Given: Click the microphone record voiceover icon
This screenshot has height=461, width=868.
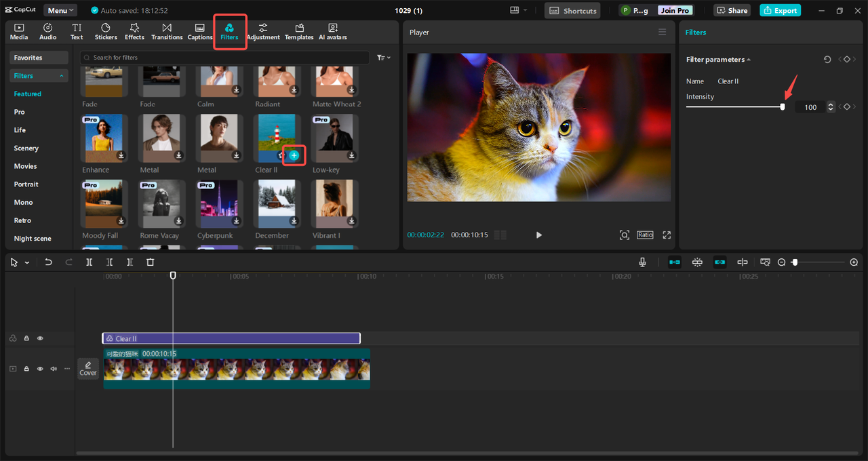Looking at the screenshot, I should (642, 262).
